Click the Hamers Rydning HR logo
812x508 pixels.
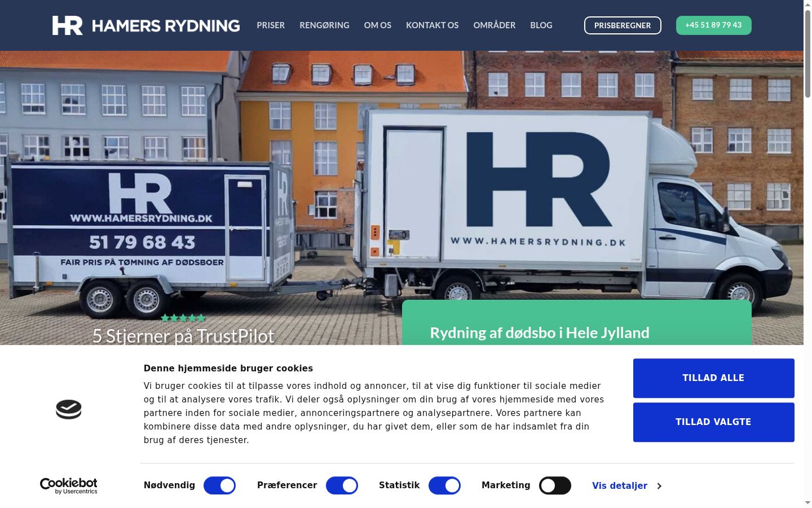point(146,25)
